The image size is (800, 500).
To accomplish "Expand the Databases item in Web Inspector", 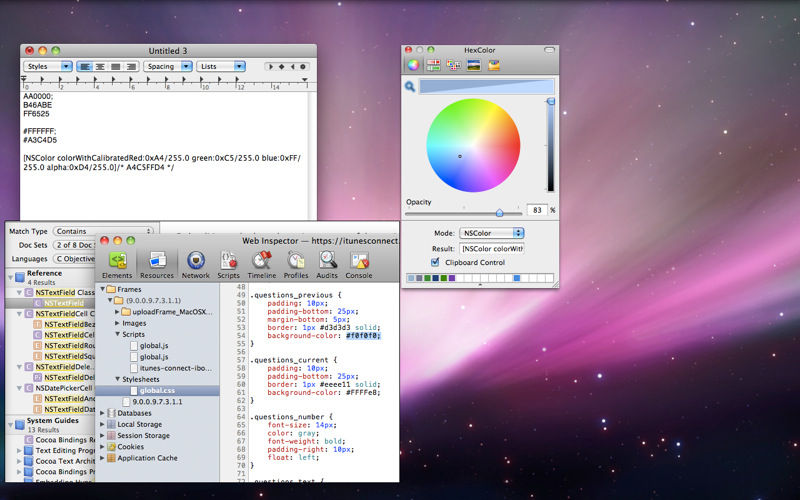I will (x=102, y=413).
